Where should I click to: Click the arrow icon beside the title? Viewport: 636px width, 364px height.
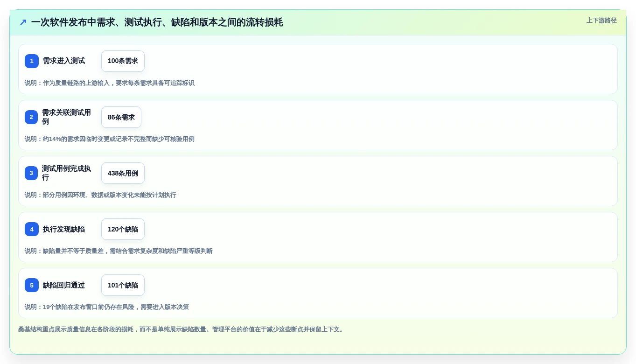23,22
